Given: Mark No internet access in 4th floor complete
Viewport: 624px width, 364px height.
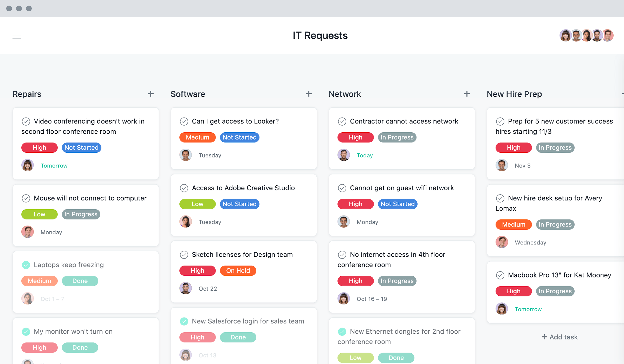Looking at the screenshot, I should (342, 255).
